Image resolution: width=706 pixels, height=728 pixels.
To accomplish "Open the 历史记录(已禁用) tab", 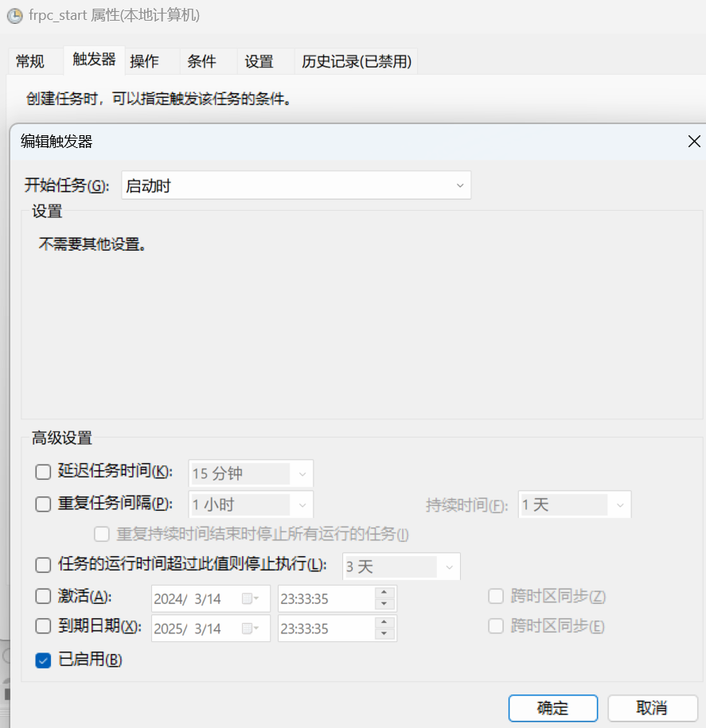I will pyautogui.click(x=357, y=61).
